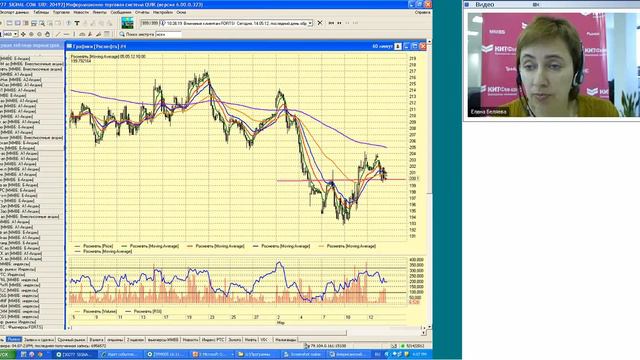Screen dimensions: 640x360
Task: Open the Новости menu in the menu bar
Action: pos(81,13)
